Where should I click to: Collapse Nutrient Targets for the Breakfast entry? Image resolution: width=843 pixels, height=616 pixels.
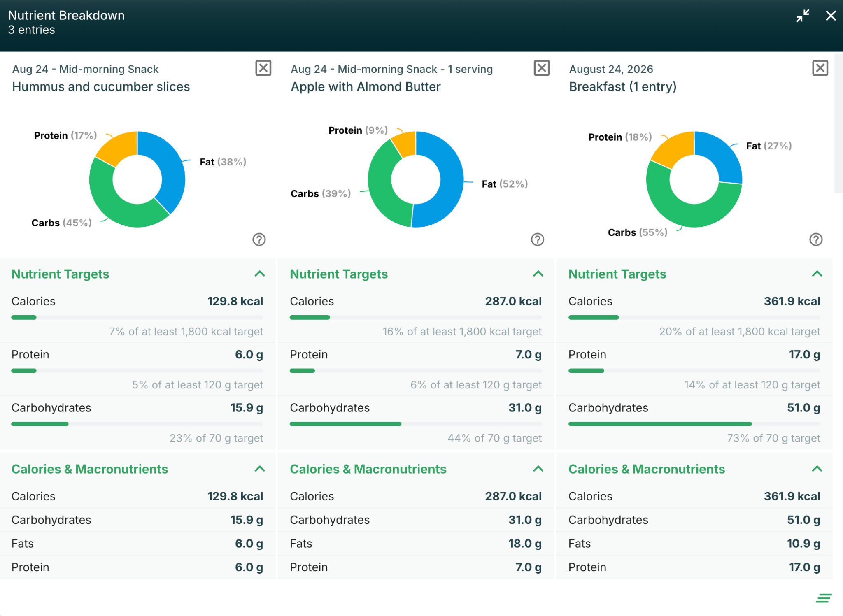(817, 274)
